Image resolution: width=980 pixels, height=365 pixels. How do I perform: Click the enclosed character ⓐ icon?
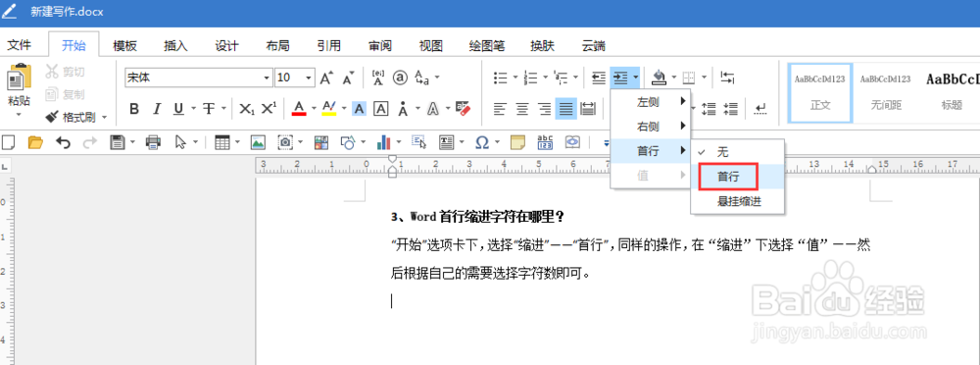point(400,78)
